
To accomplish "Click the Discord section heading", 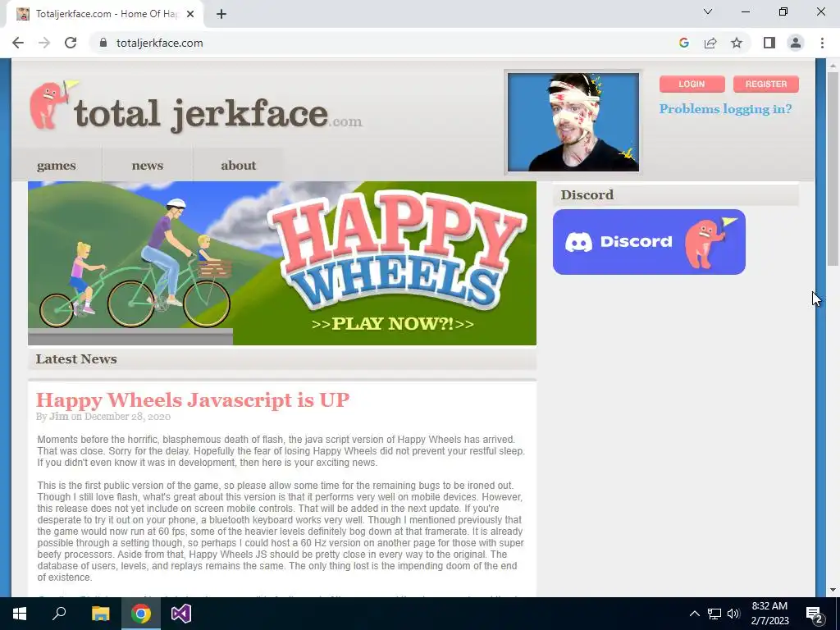I will (587, 194).
